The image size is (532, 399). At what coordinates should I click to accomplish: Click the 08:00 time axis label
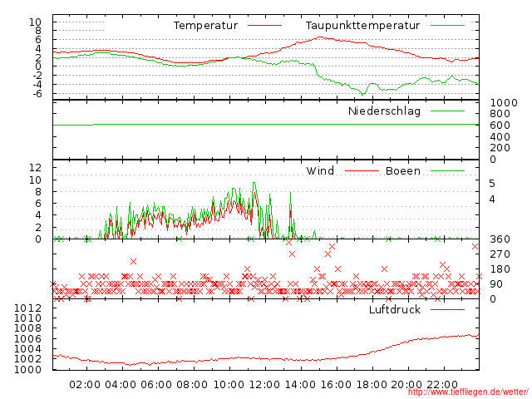192,385
